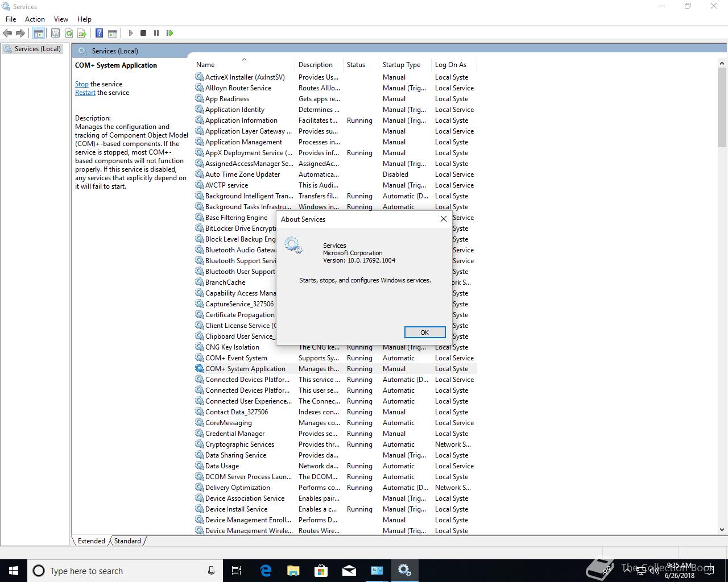The height and width of the screenshot is (582, 728).
Task: Sort by the Log On As column header
Action: [454, 65]
